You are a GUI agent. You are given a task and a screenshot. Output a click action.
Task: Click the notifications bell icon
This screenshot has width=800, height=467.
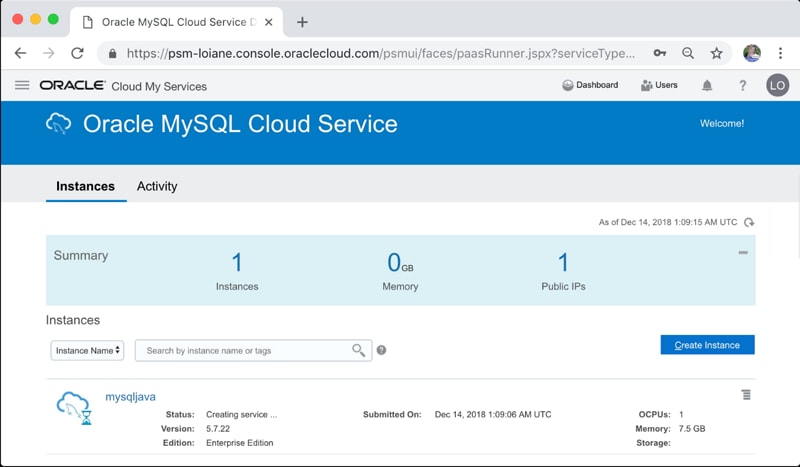[707, 86]
